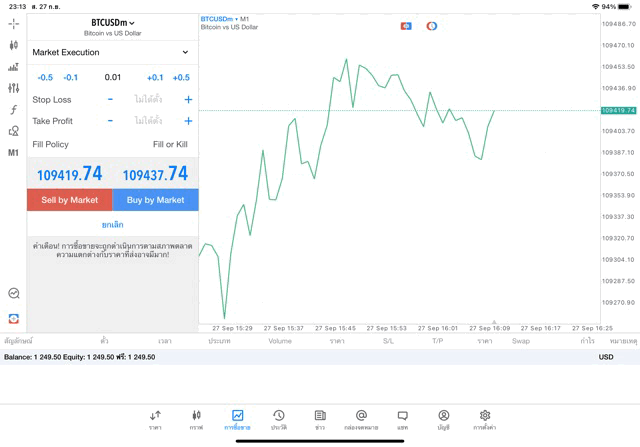Expand the BTCUSDm symbol selector
The width and height of the screenshot is (640, 447).
(113, 22)
